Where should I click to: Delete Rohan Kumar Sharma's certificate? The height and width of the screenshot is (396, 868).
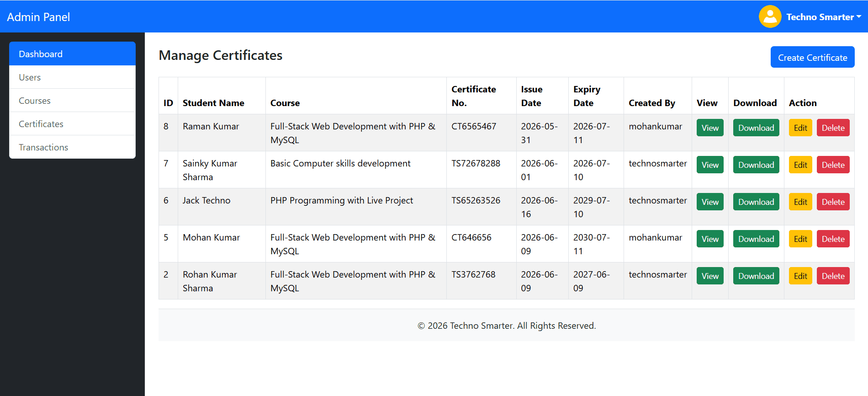(833, 276)
